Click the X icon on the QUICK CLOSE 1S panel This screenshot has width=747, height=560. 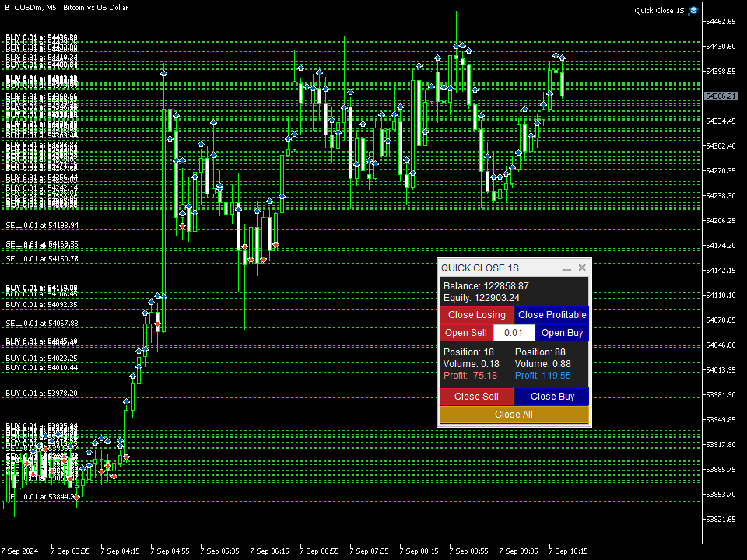[x=581, y=268]
